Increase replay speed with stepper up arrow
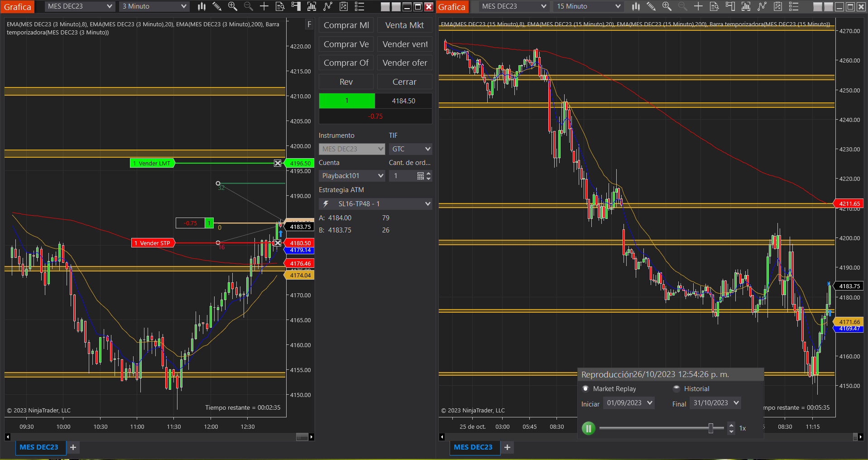This screenshot has width=868, height=460. pos(731,425)
